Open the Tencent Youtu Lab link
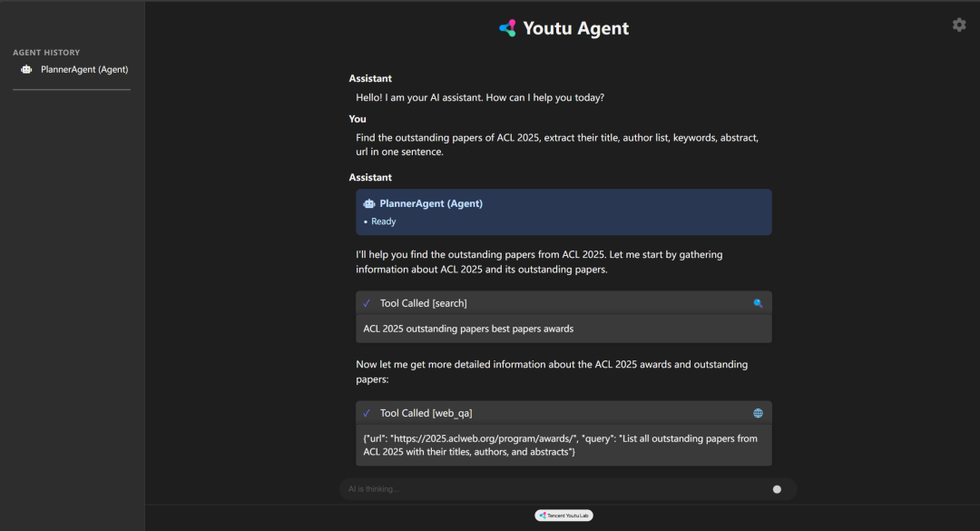Screen dimensions: 980x531 point(563,515)
